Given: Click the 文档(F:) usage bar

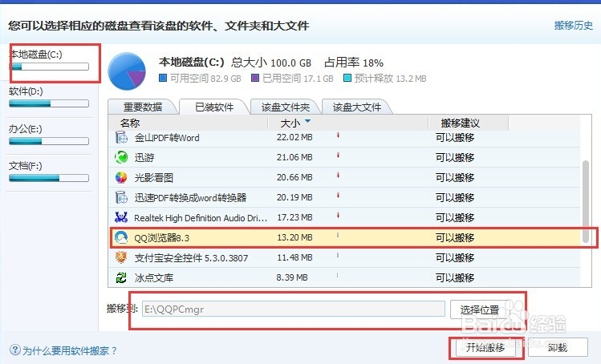Looking at the screenshot, I should click(x=49, y=178).
